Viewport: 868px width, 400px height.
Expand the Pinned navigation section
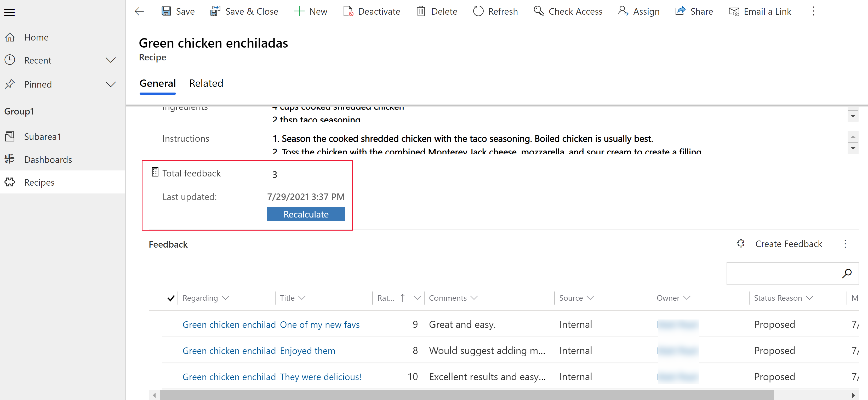pyautogui.click(x=111, y=84)
